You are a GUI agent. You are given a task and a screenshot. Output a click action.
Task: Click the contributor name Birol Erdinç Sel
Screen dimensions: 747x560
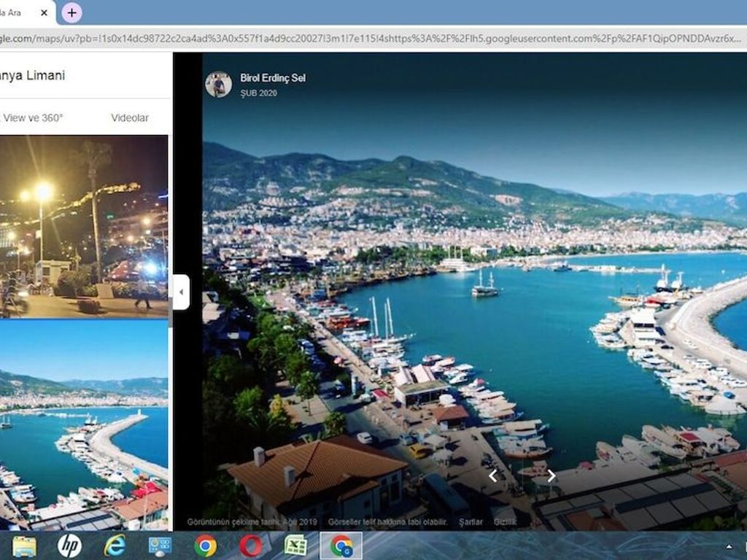pyautogui.click(x=273, y=78)
